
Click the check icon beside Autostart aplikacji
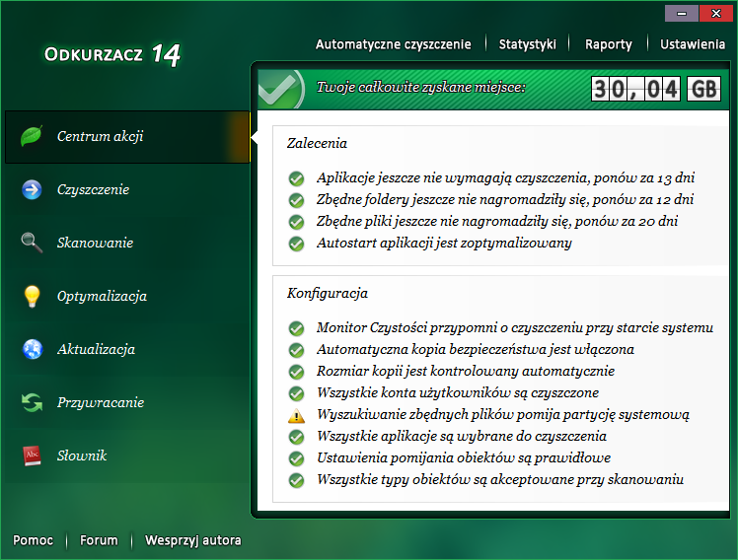pos(297,244)
